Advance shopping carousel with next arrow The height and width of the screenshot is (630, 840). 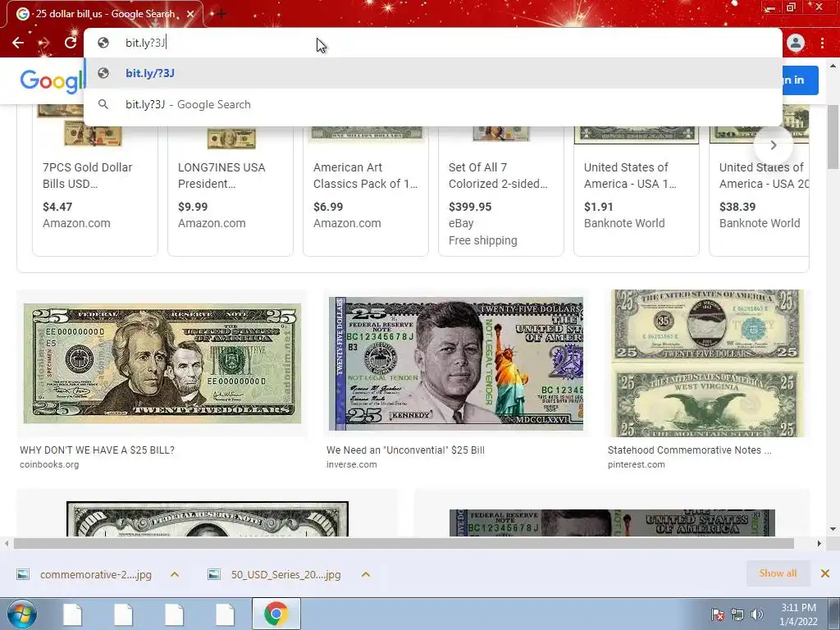coord(773,145)
